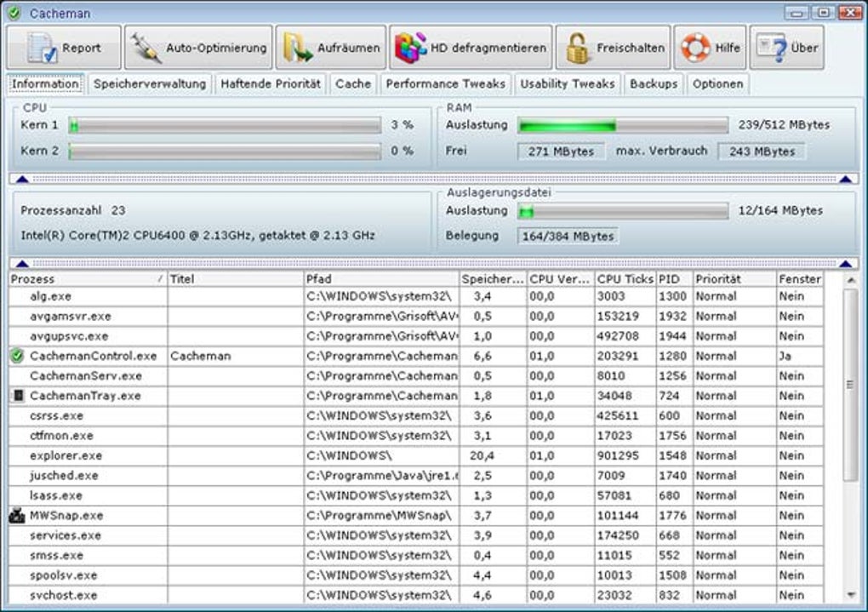Click the Über info icon
The height and width of the screenshot is (612, 868).
[772, 48]
